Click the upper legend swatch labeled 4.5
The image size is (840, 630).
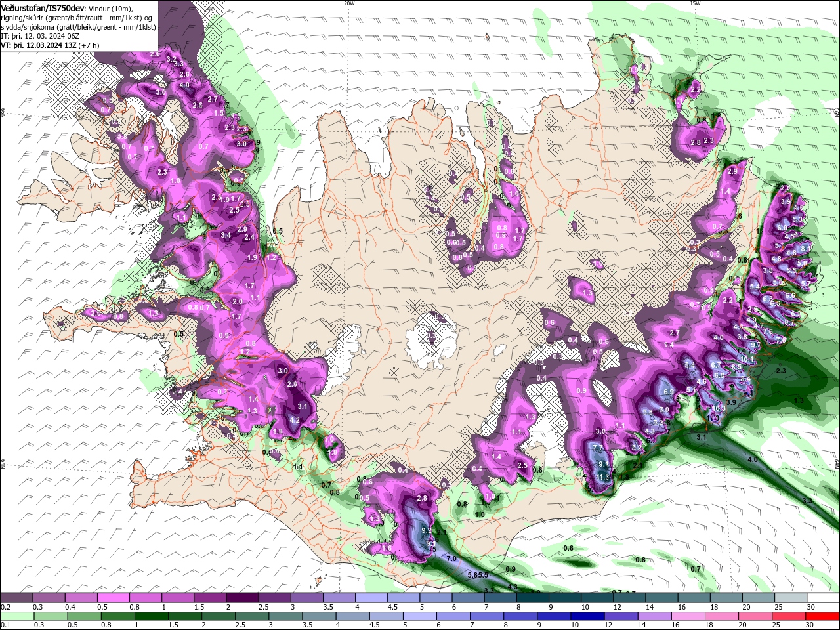tap(403, 598)
